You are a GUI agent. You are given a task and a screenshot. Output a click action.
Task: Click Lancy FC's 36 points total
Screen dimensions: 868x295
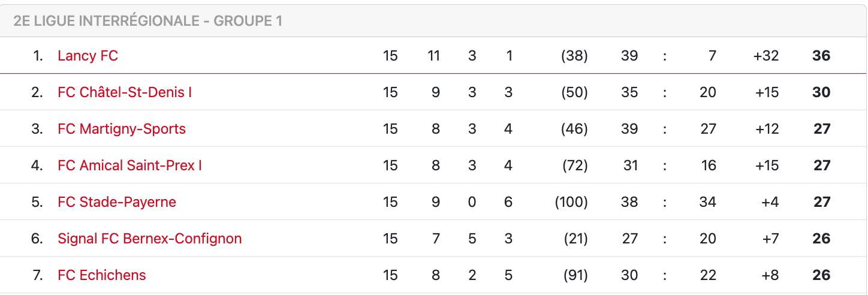point(821,56)
